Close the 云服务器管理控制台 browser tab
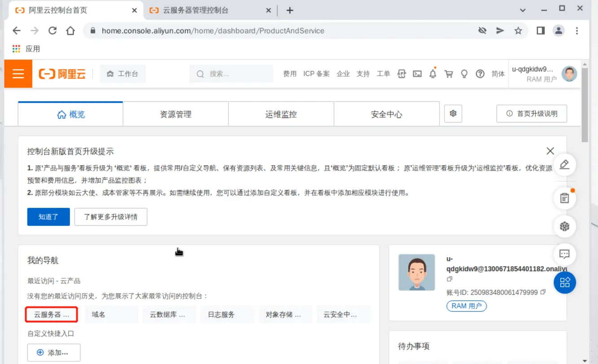 pos(268,10)
